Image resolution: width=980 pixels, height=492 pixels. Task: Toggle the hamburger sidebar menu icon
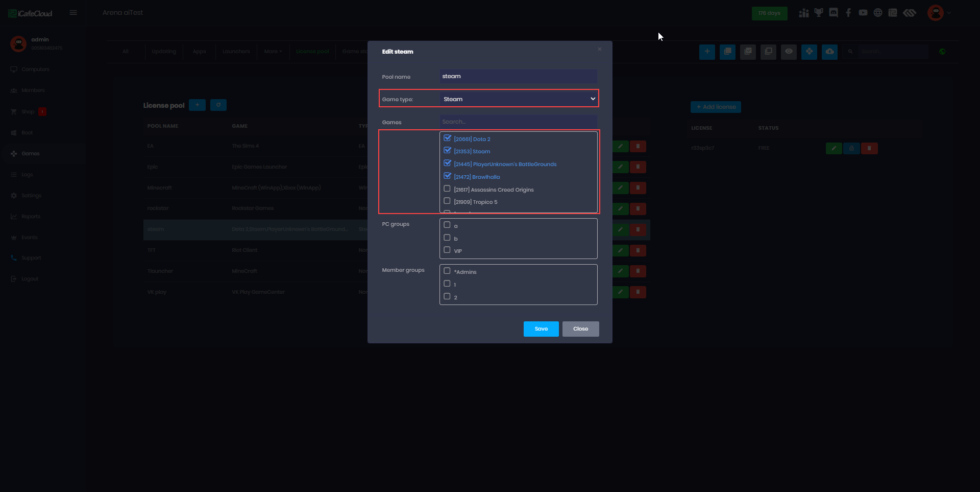73,13
